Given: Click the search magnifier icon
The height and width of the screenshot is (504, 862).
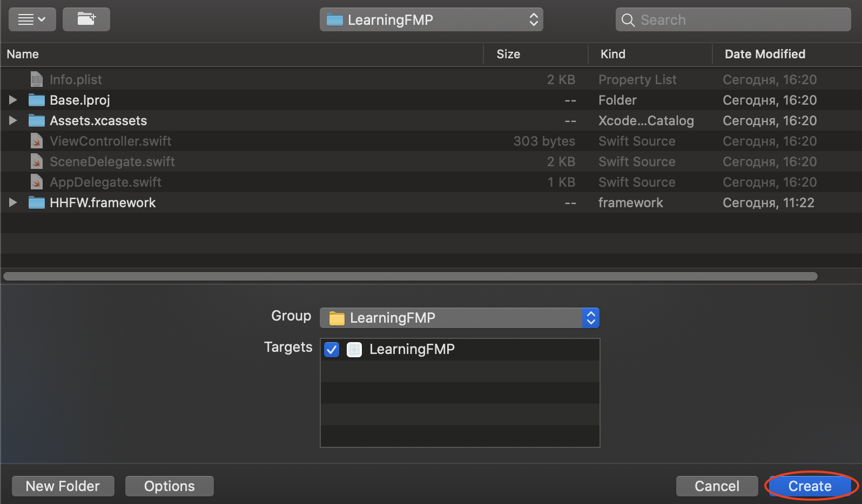Looking at the screenshot, I should pyautogui.click(x=628, y=20).
